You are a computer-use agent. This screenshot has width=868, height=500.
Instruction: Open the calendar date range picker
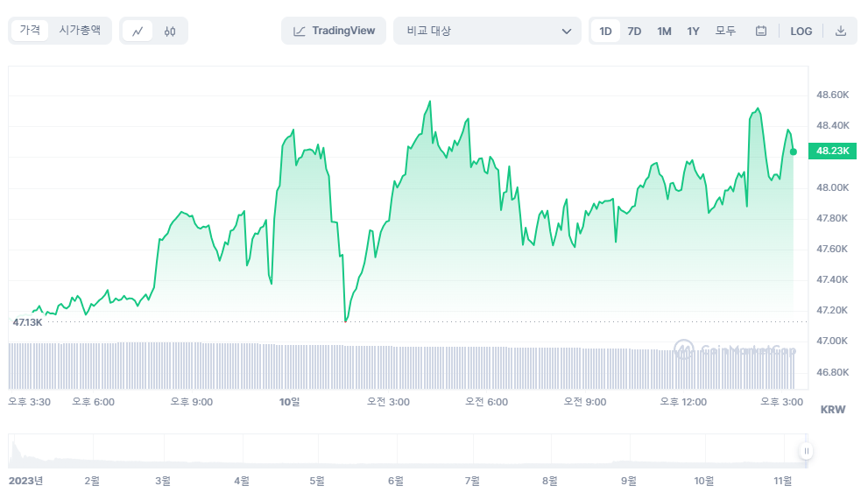761,31
